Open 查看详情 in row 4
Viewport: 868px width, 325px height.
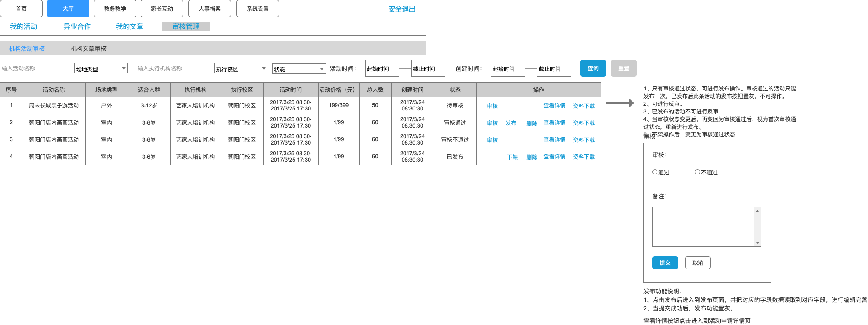click(554, 157)
